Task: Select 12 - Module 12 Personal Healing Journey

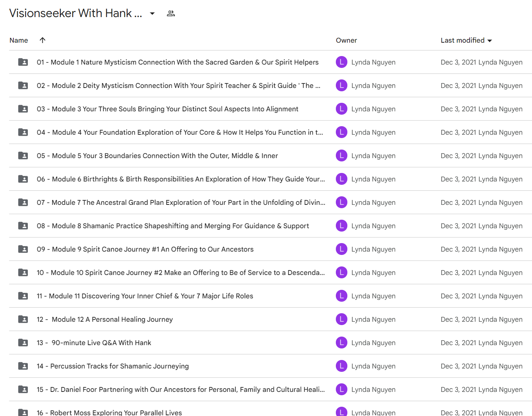Action: 105,319
